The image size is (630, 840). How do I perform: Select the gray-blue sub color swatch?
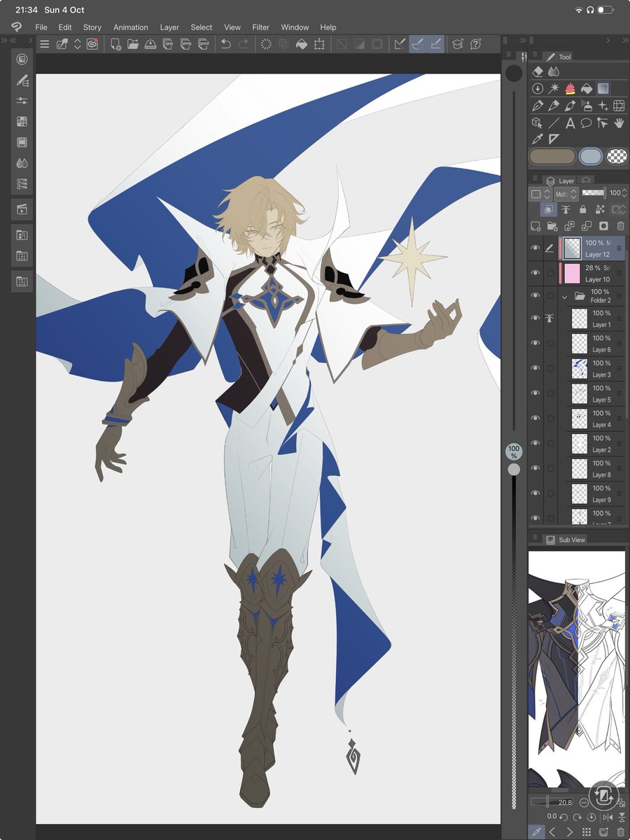click(591, 156)
